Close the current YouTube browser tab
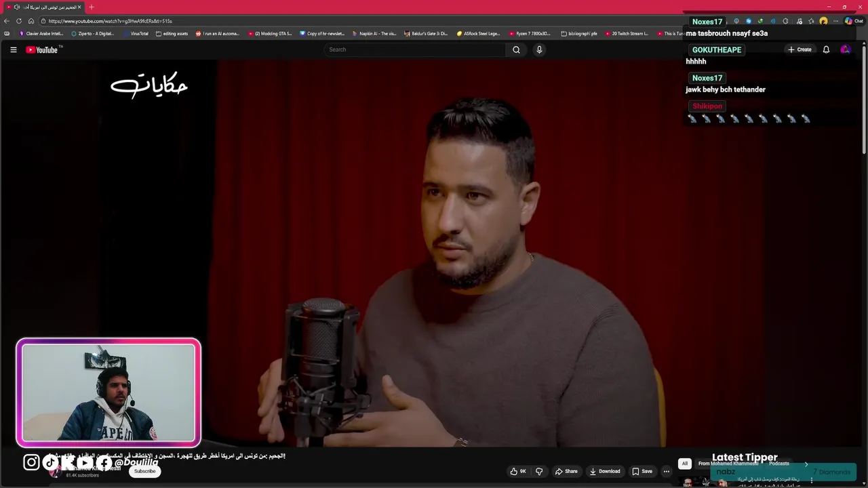 click(x=79, y=7)
